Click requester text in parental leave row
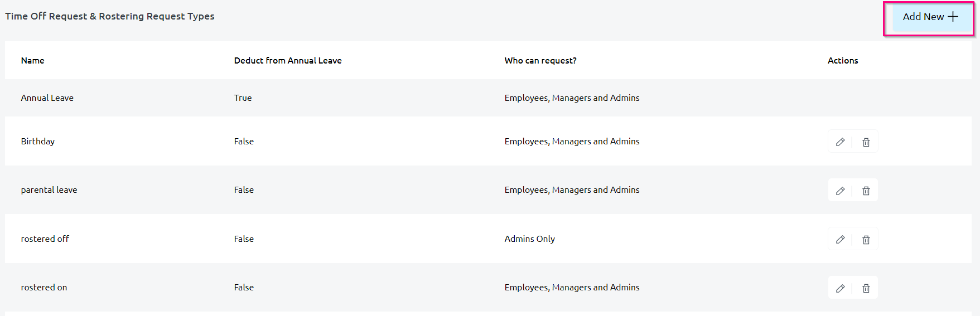Image resolution: width=980 pixels, height=316 pixels. click(x=572, y=189)
